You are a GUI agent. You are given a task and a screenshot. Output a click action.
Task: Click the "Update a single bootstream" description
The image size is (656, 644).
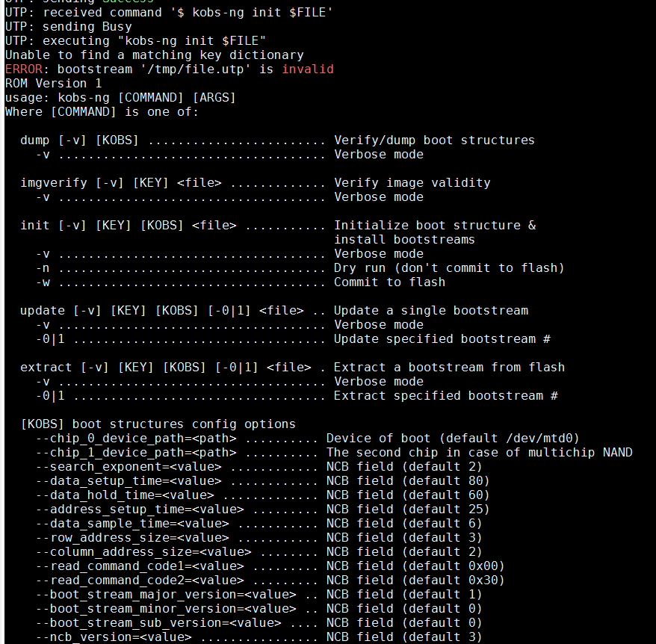430,311
